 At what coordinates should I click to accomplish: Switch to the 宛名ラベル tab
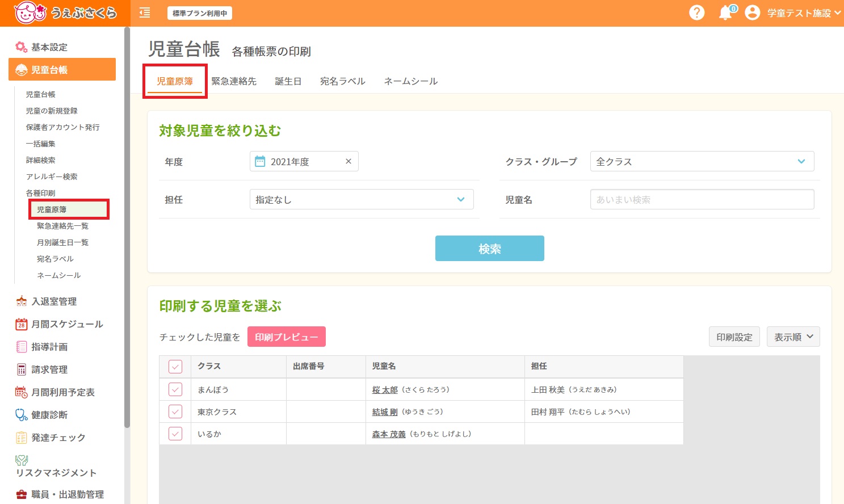pos(343,81)
